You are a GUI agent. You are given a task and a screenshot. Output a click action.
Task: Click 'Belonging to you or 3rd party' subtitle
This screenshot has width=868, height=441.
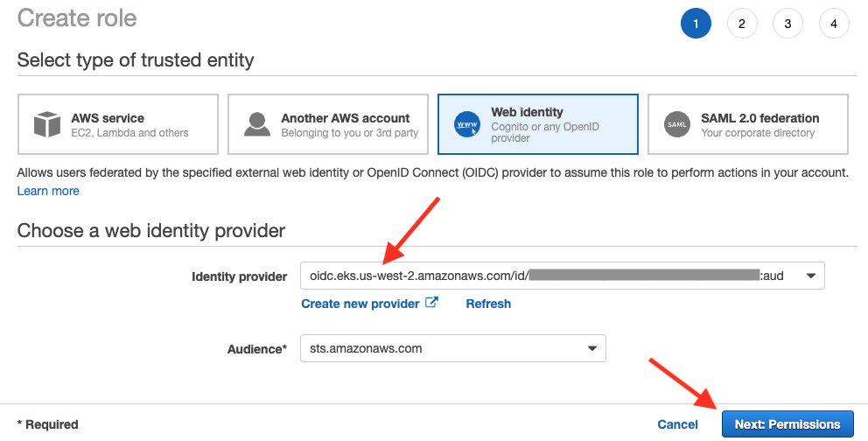350,133
